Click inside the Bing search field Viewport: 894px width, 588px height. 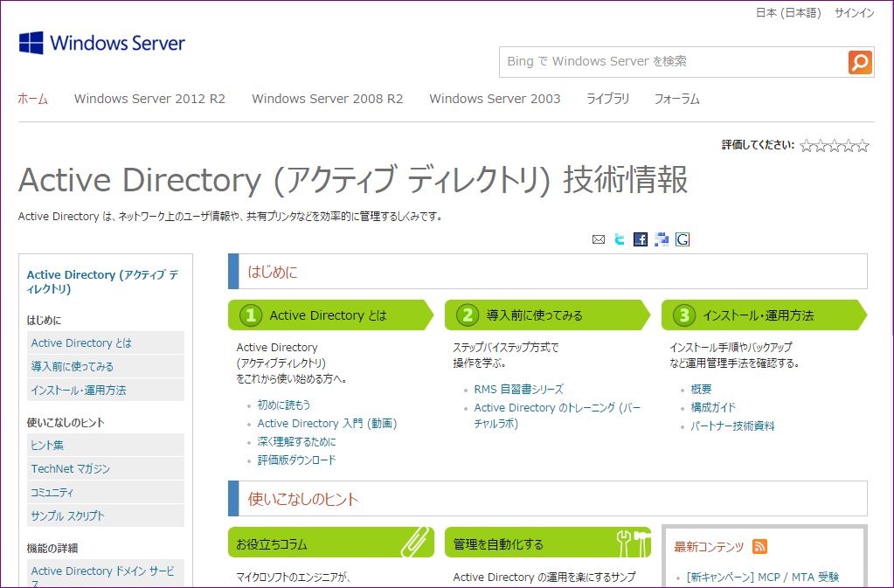(674, 62)
